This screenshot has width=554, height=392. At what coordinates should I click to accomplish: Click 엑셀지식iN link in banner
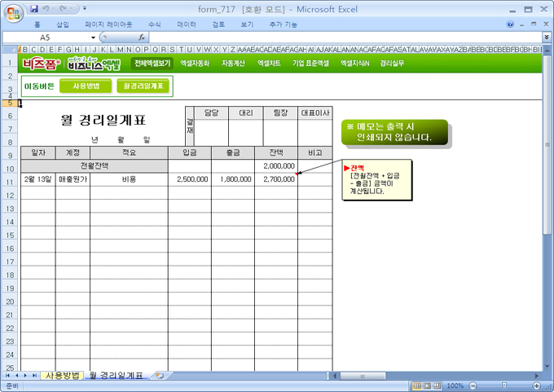click(354, 64)
